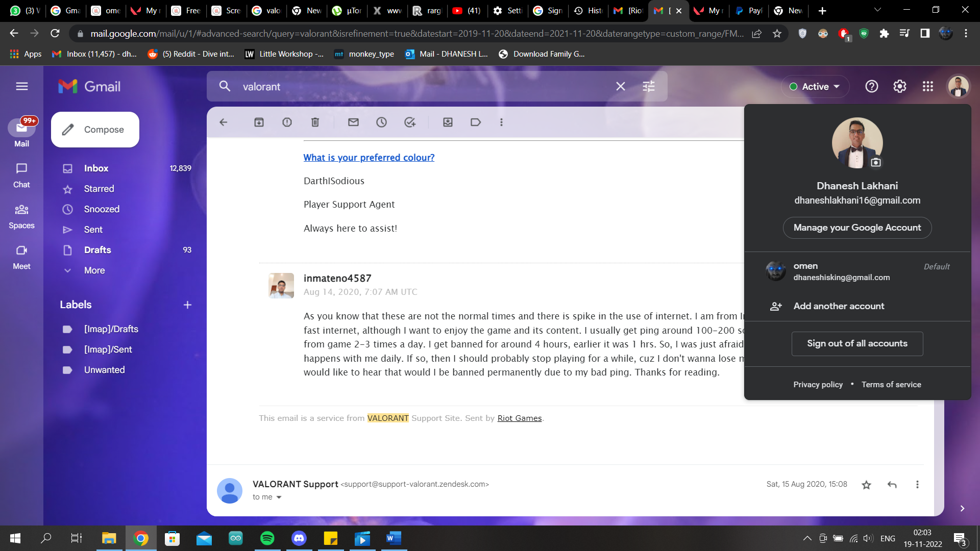Image resolution: width=980 pixels, height=551 pixels.
Task: Open Privacy policy link
Action: coord(818,385)
